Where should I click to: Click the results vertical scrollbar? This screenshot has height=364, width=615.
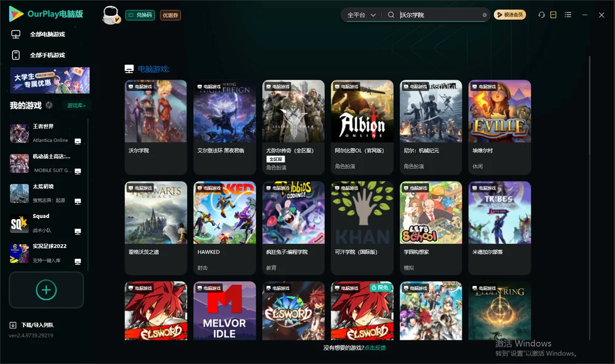589,198
